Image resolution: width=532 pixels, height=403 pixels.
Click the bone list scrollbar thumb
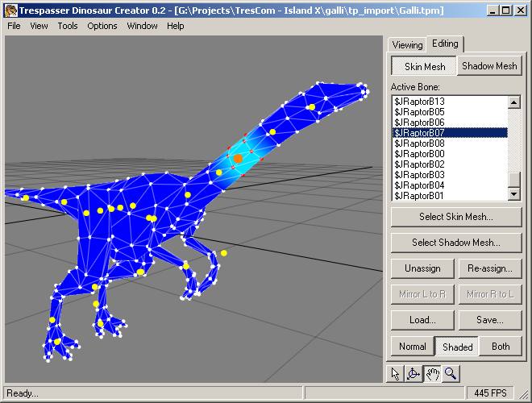click(x=514, y=180)
